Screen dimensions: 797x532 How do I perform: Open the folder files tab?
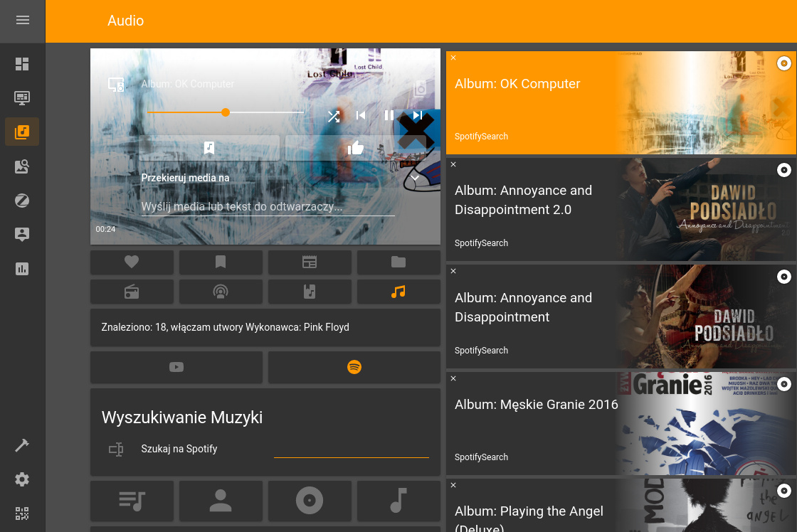398,262
